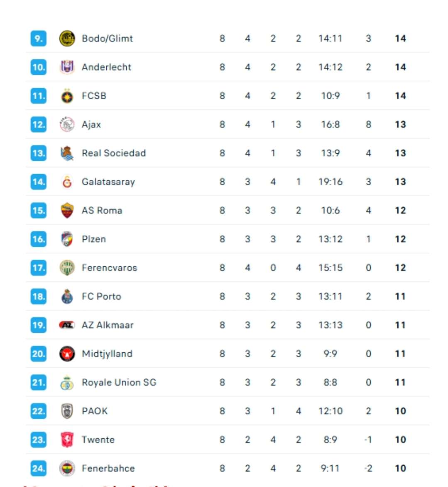Open the AZ Alkmaar logo
Image resolution: width=448 pixels, height=487 pixels.
pos(67,325)
